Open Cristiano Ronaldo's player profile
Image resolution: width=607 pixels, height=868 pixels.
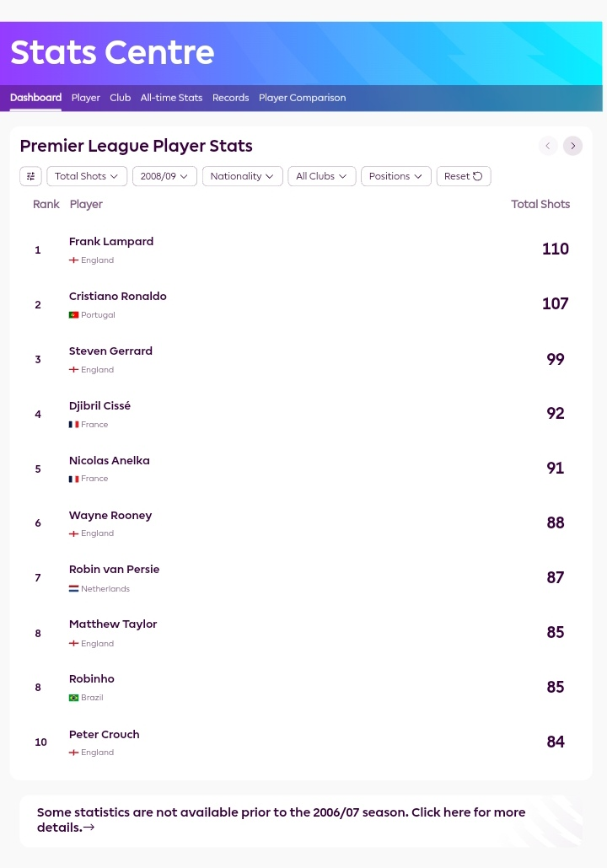click(117, 296)
